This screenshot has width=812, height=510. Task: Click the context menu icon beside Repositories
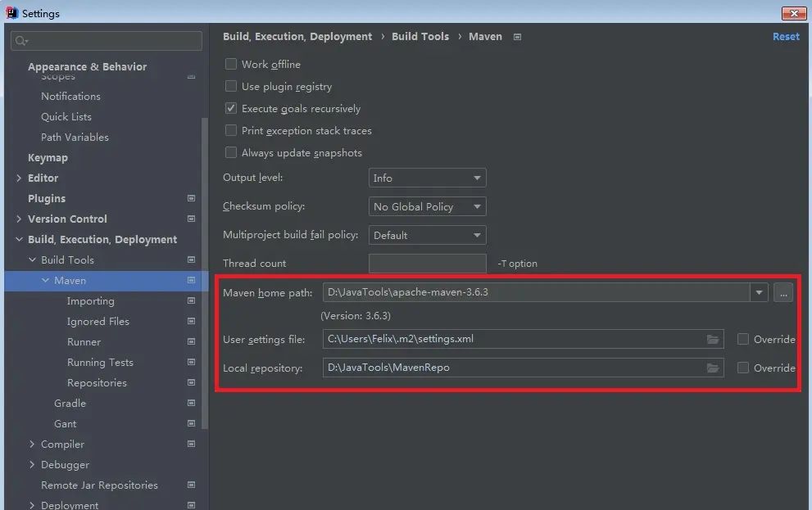point(191,382)
